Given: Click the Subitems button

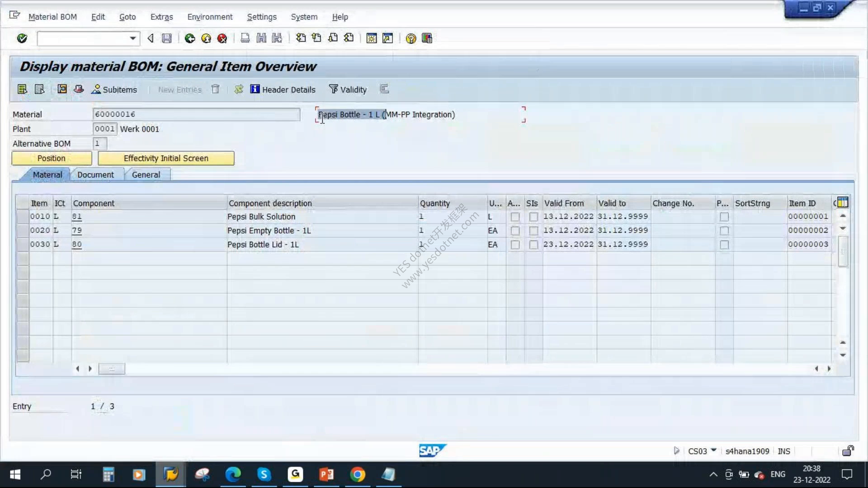Looking at the screenshot, I should [x=114, y=89].
